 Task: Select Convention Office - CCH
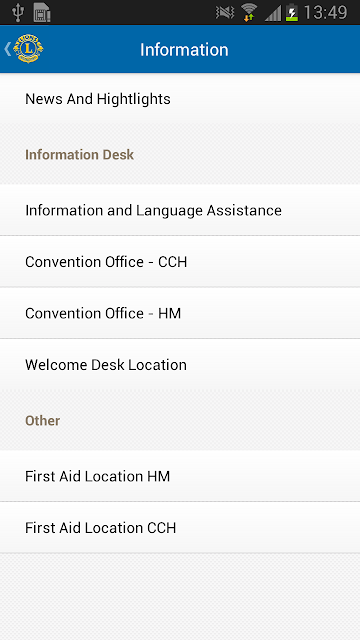(180, 262)
